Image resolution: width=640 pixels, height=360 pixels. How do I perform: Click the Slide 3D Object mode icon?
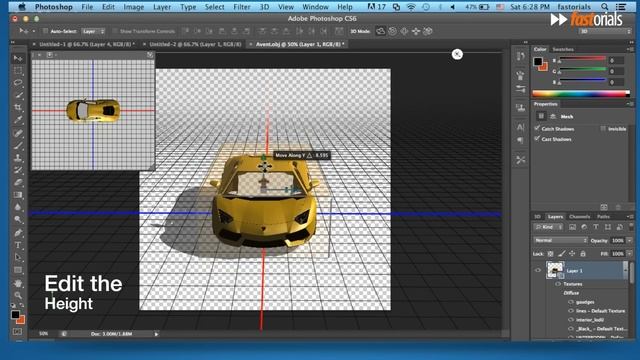[x=416, y=31]
